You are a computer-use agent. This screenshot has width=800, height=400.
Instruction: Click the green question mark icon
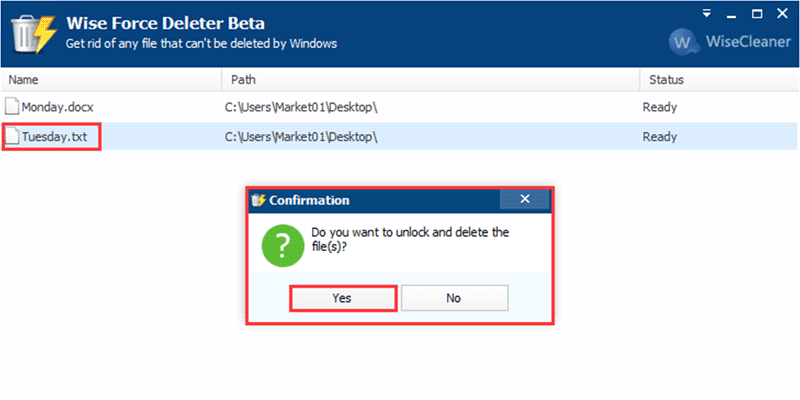(282, 244)
